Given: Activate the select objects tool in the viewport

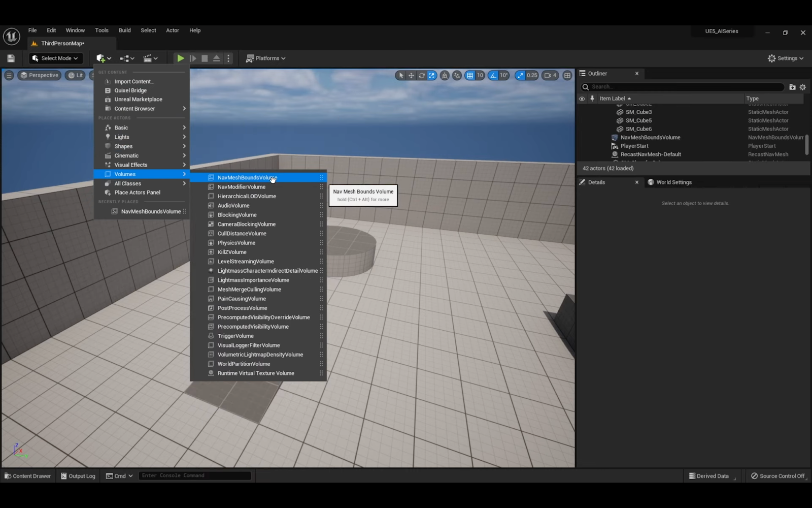Looking at the screenshot, I should [x=401, y=75].
